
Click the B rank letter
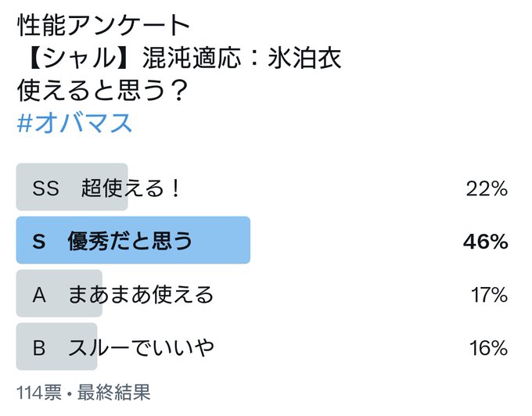(x=39, y=348)
